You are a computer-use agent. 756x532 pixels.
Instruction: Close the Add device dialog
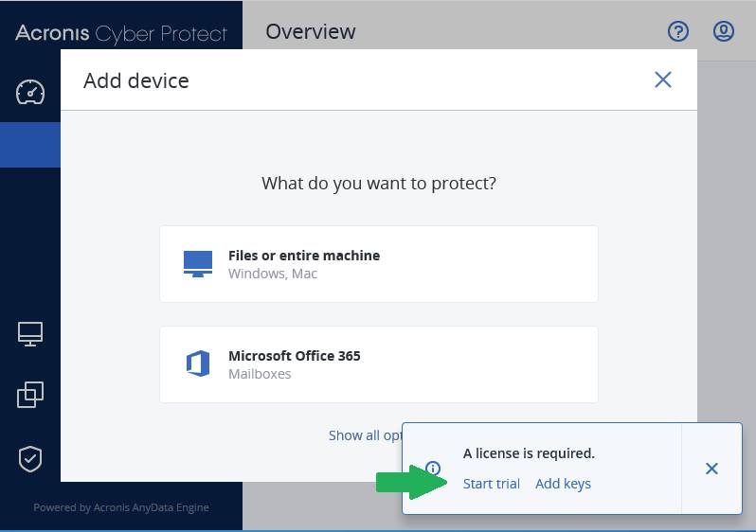[663, 80]
